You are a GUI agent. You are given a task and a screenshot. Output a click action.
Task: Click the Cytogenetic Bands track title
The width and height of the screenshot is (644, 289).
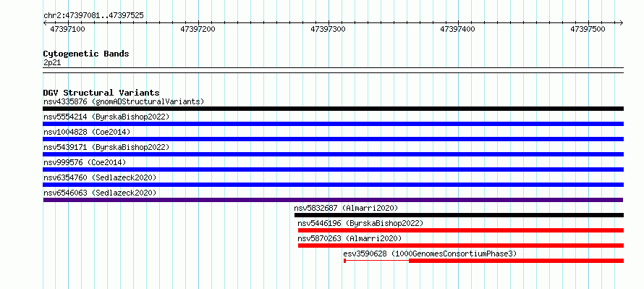coord(86,54)
